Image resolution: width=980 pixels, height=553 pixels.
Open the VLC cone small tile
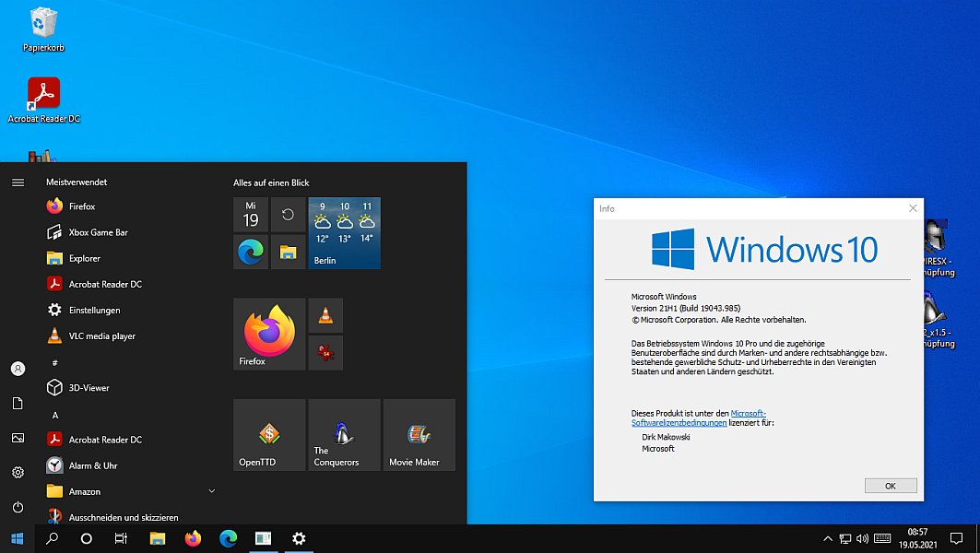(325, 315)
